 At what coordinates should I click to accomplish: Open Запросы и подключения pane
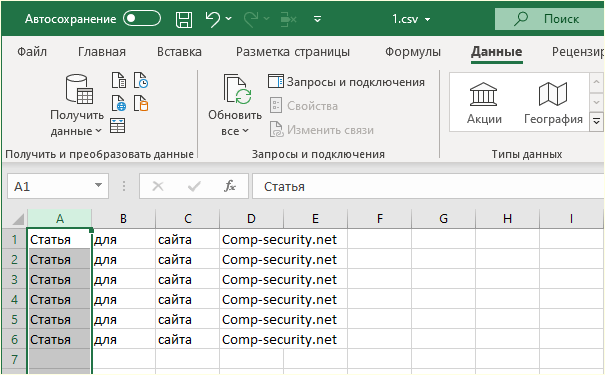coord(346,82)
